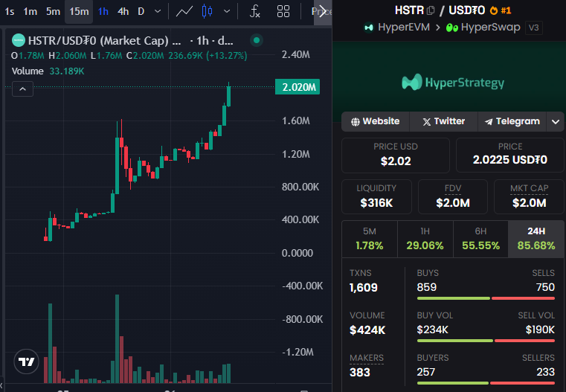This screenshot has height=392, width=566.
Task: Click the PRICE USD $2.02 box
Action: click(x=396, y=155)
